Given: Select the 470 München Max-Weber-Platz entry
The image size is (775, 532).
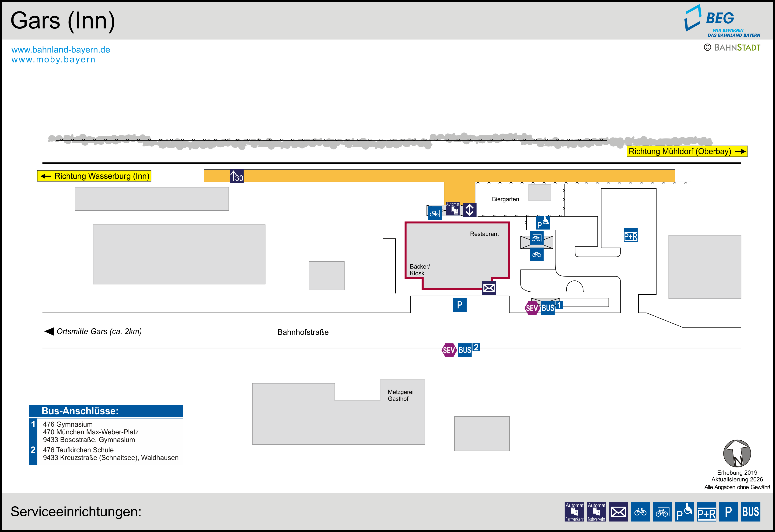Looking at the screenshot, I should 91,432.
